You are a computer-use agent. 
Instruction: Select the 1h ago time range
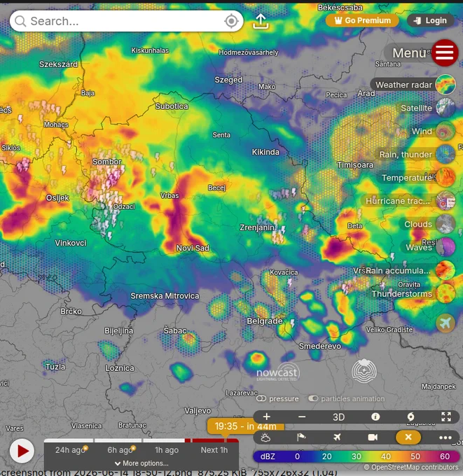(167, 450)
